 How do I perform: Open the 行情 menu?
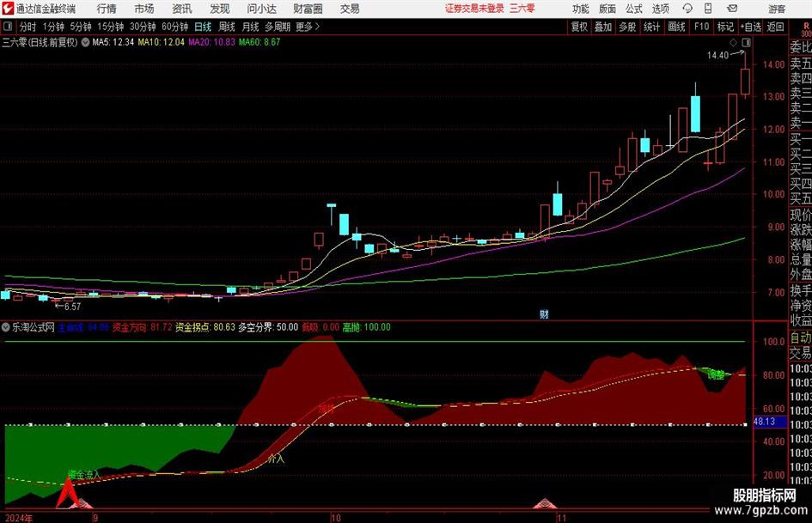(x=107, y=9)
